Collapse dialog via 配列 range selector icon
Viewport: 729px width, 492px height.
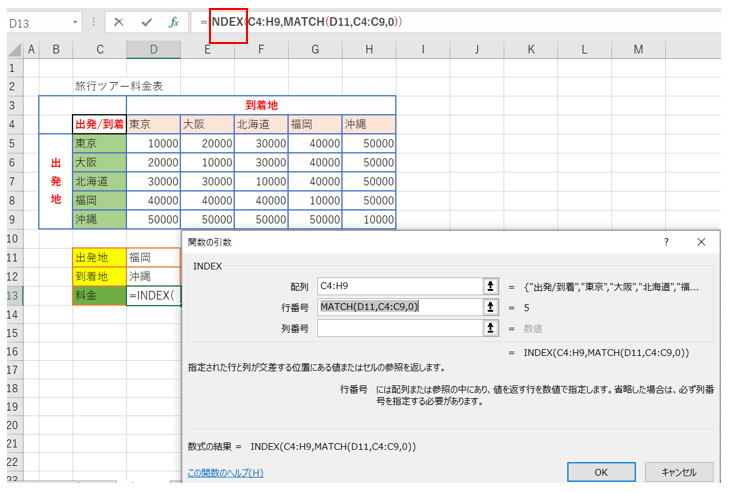(490, 286)
